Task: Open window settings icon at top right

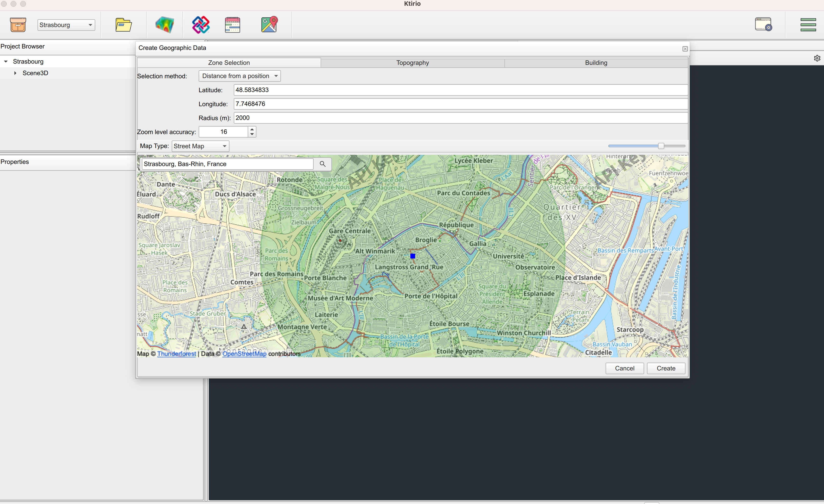Action: point(763,25)
